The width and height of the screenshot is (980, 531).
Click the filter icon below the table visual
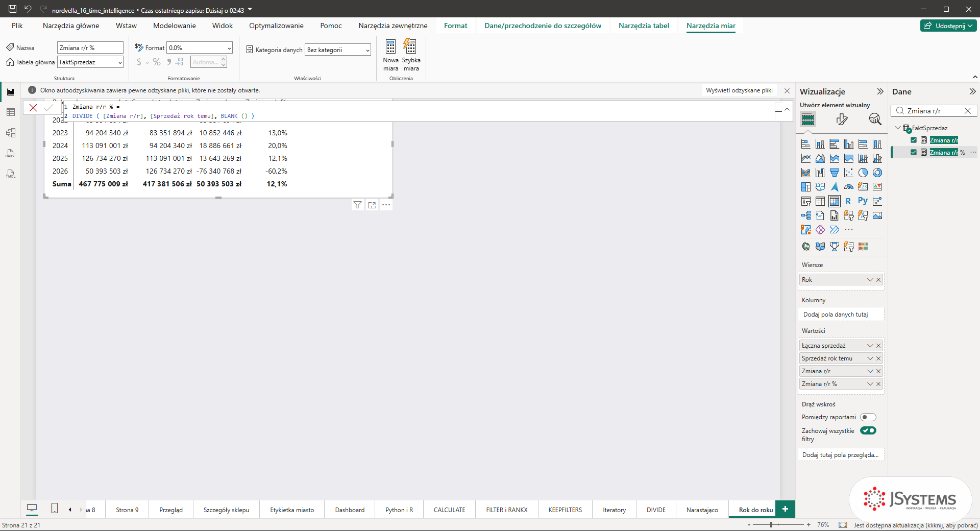pyautogui.click(x=357, y=205)
